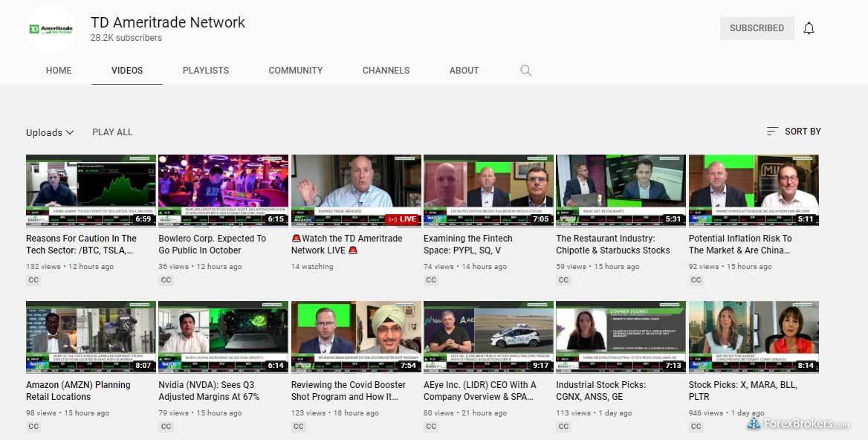
Task: Click the 28.2K subscribers text
Action: tap(126, 38)
